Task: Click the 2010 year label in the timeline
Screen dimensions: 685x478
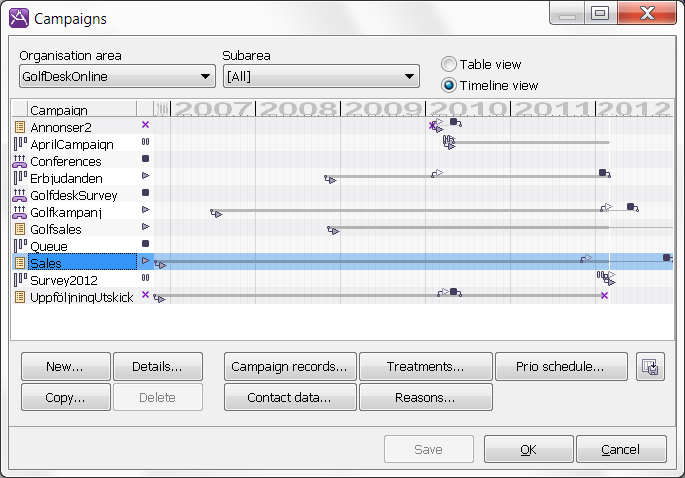Action: pyautogui.click(x=468, y=108)
